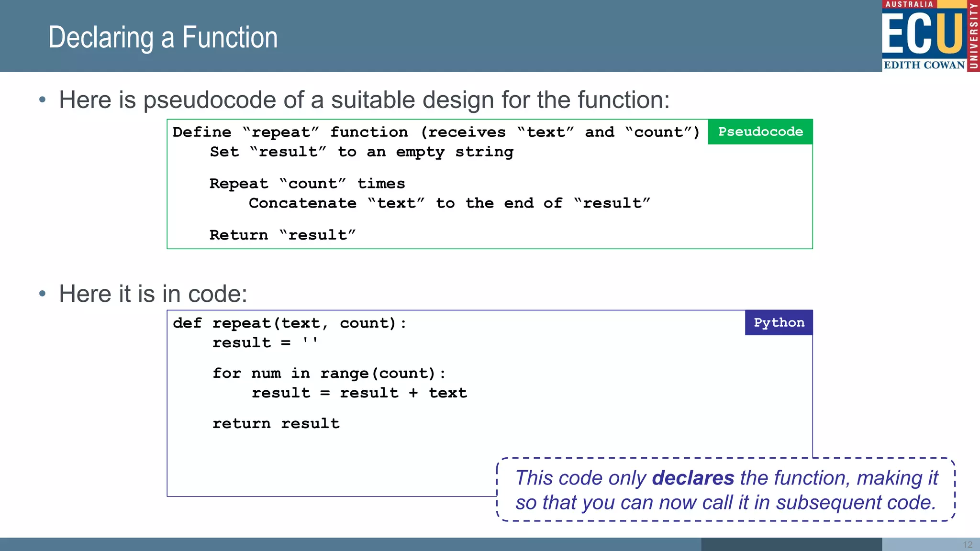Click the dark segment of footer bar
Image resolution: width=980 pixels, height=551 pixels.
click(791, 544)
